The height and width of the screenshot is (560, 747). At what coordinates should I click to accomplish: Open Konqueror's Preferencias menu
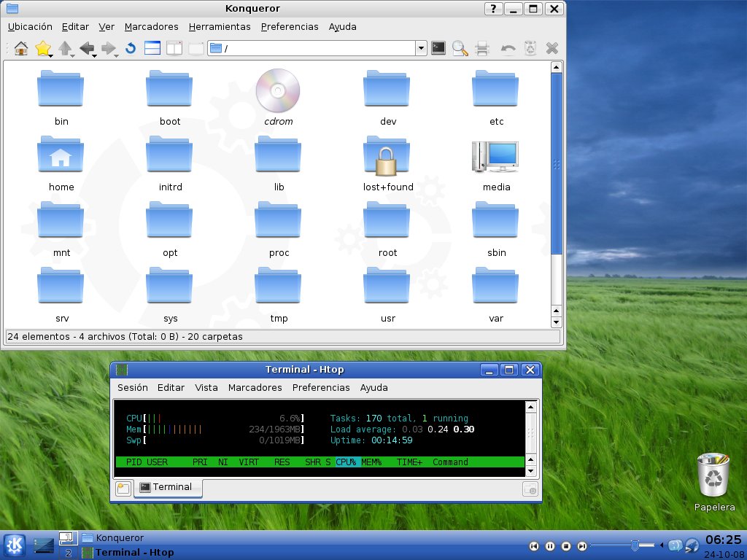[290, 27]
